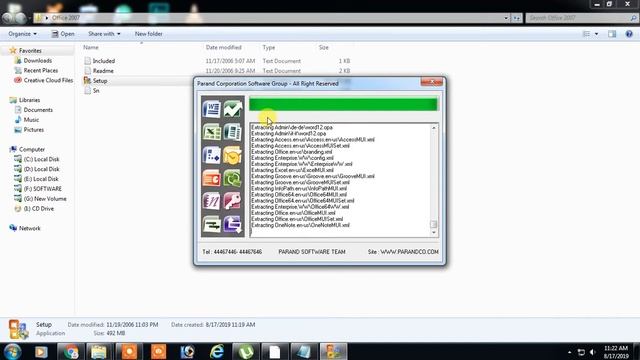The height and width of the screenshot is (360, 640).
Task: Open uTorrent from the taskbar
Action: [246, 351]
